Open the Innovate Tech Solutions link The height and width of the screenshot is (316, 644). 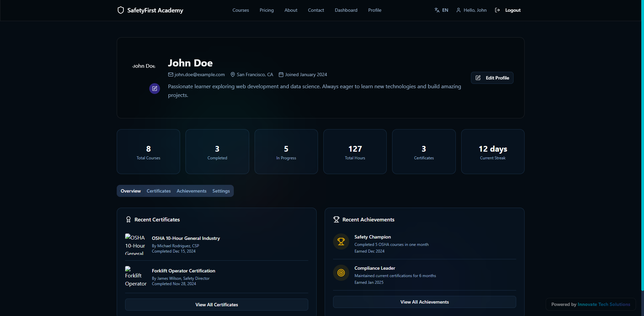coord(604,304)
